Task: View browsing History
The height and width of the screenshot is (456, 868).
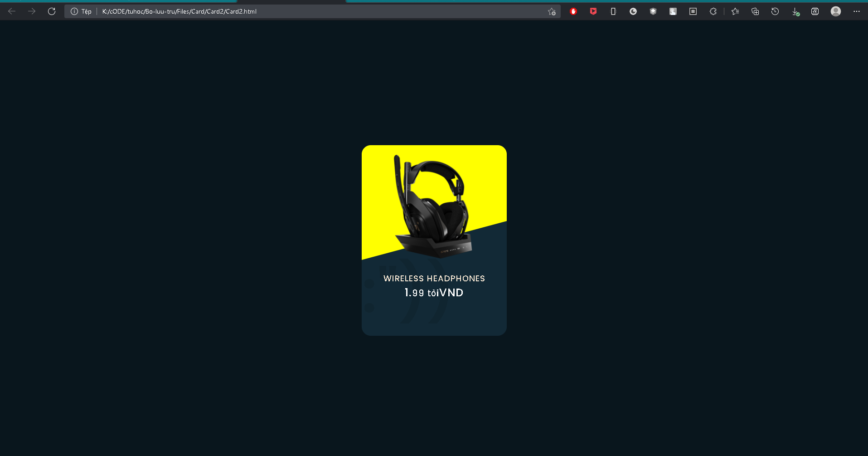Action: pyautogui.click(x=775, y=11)
